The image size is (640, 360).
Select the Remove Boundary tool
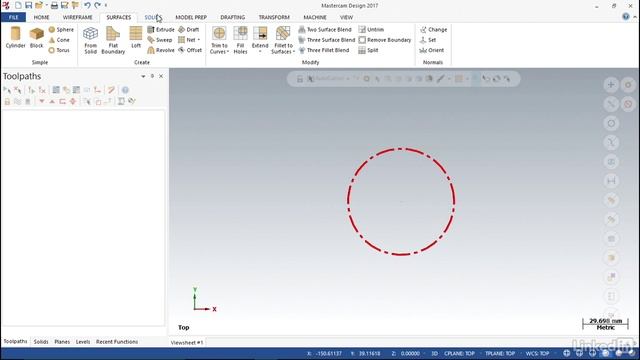pyautogui.click(x=384, y=40)
